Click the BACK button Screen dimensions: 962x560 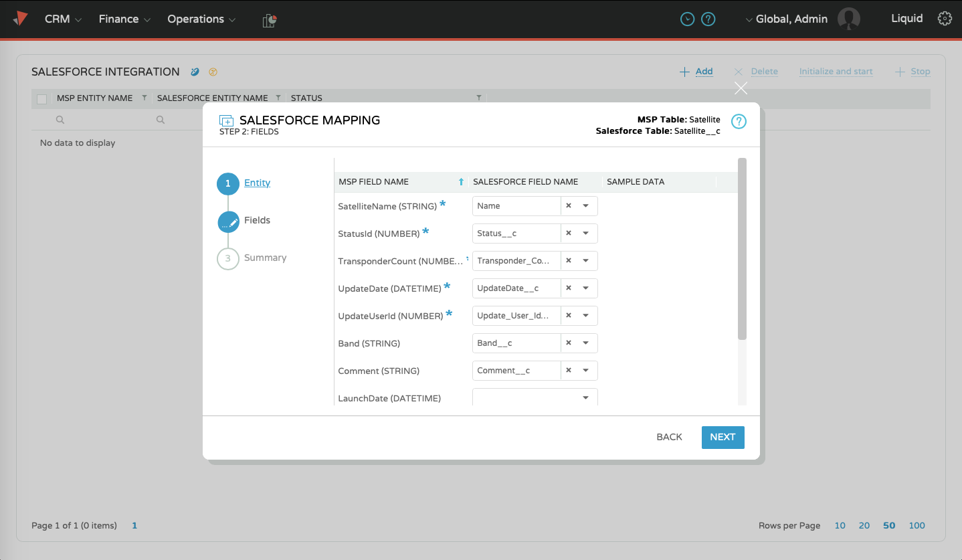pyautogui.click(x=669, y=437)
